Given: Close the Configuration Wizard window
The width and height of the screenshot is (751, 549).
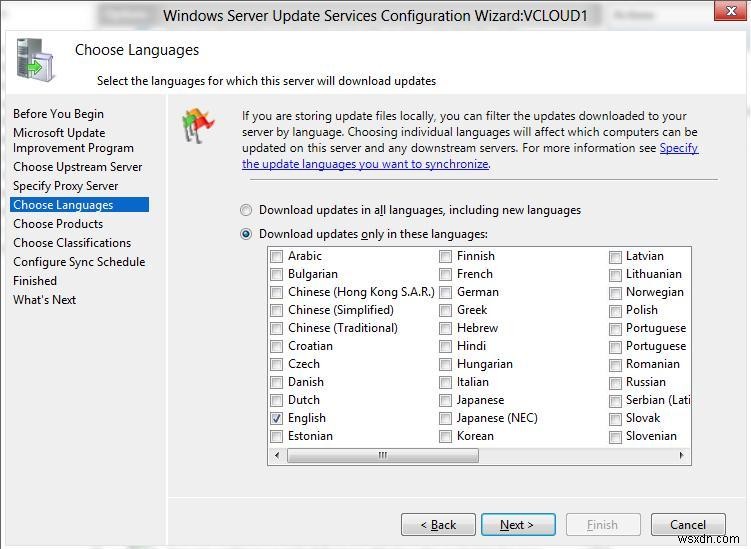Looking at the screenshot, I should [x=730, y=11].
